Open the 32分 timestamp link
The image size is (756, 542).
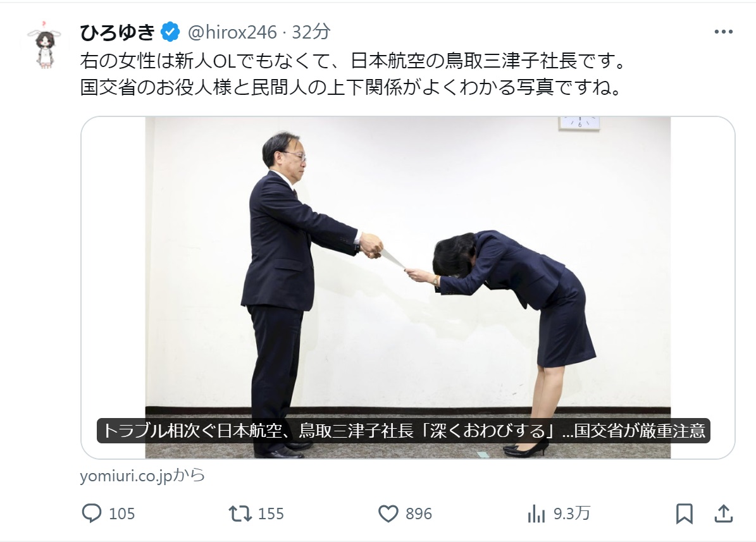click(311, 32)
